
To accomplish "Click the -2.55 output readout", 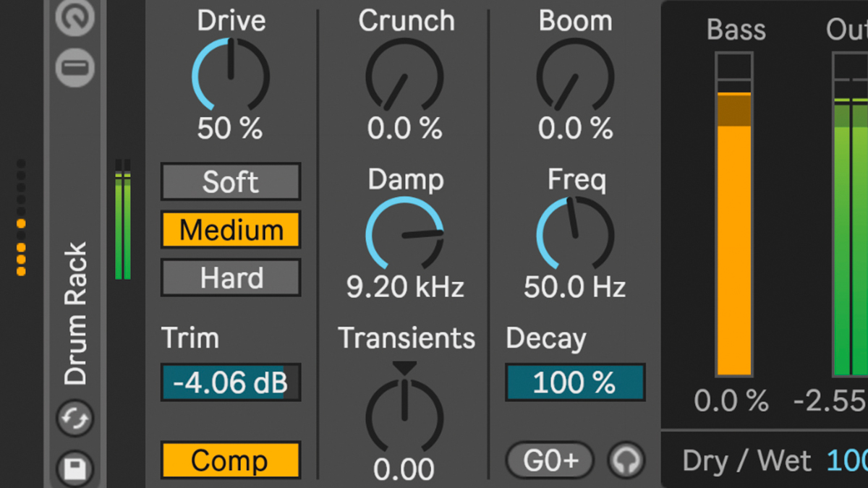I will (x=830, y=401).
